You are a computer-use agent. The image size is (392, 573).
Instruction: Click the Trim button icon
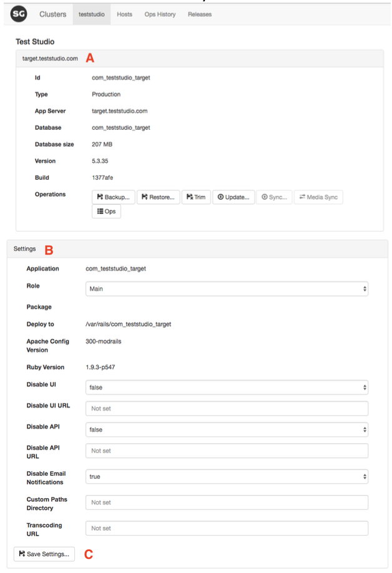pos(189,197)
